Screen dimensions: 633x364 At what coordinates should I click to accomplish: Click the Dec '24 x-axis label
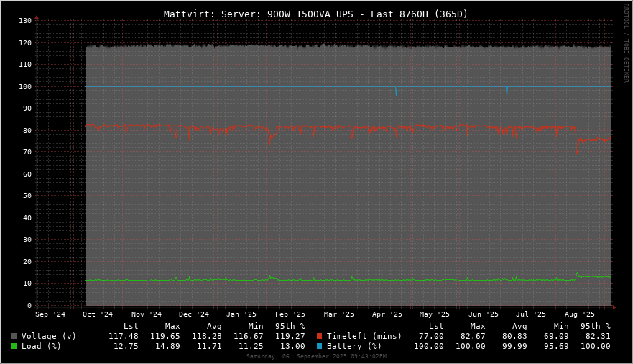194,314
